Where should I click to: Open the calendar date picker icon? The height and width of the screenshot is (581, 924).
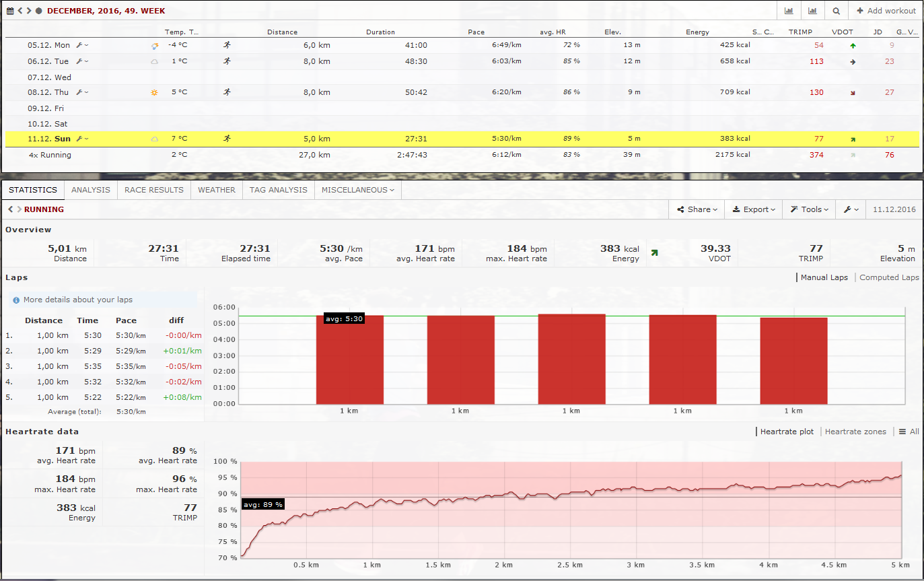tap(10, 11)
